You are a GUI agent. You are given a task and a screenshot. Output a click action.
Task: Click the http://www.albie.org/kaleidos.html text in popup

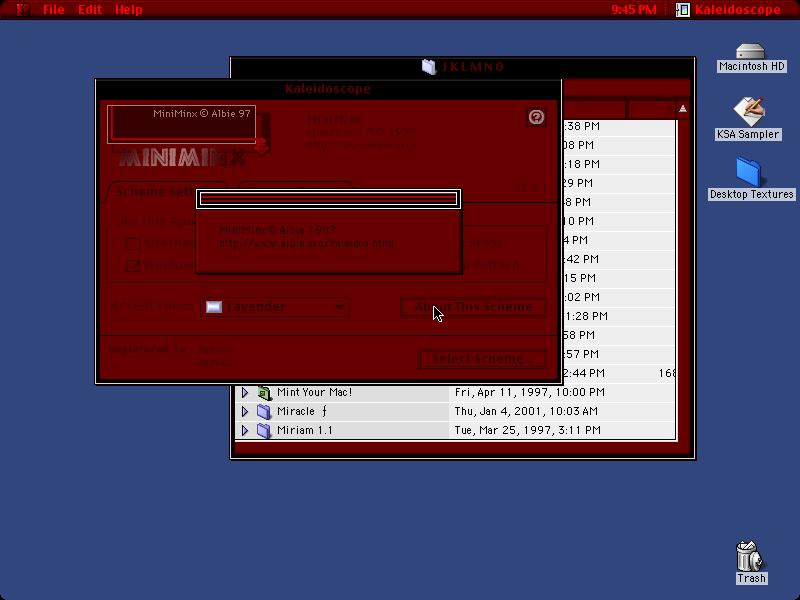click(x=306, y=243)
